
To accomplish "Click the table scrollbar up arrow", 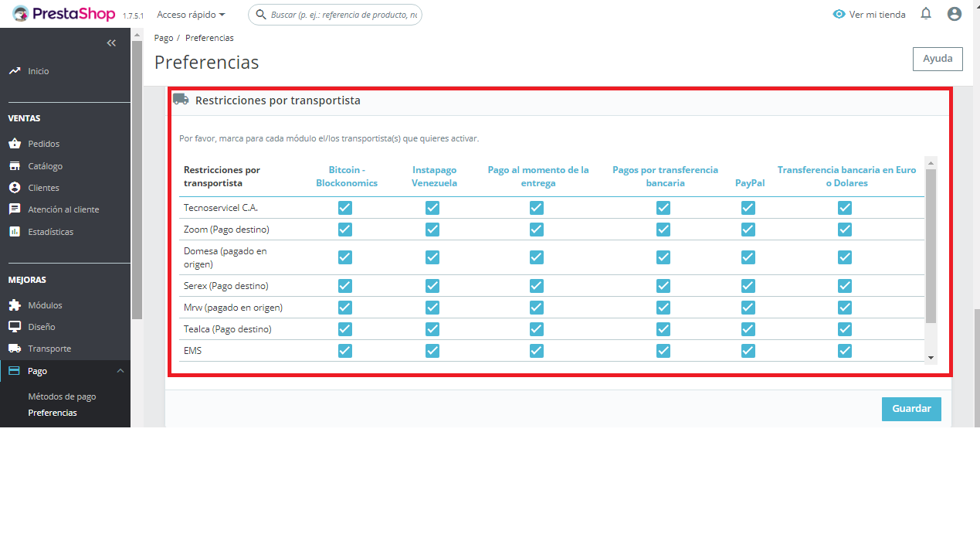I will coord(931,162).
